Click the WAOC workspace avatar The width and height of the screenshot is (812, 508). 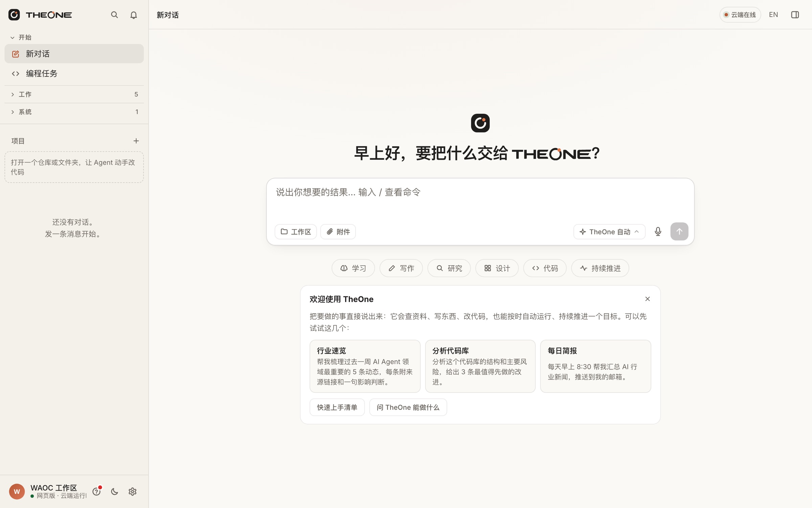tap(17, 491)
